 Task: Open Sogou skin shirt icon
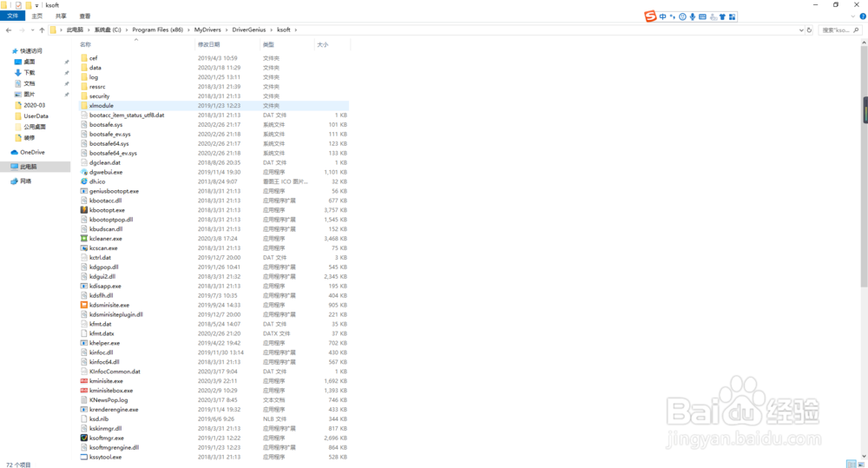[722, 16]
